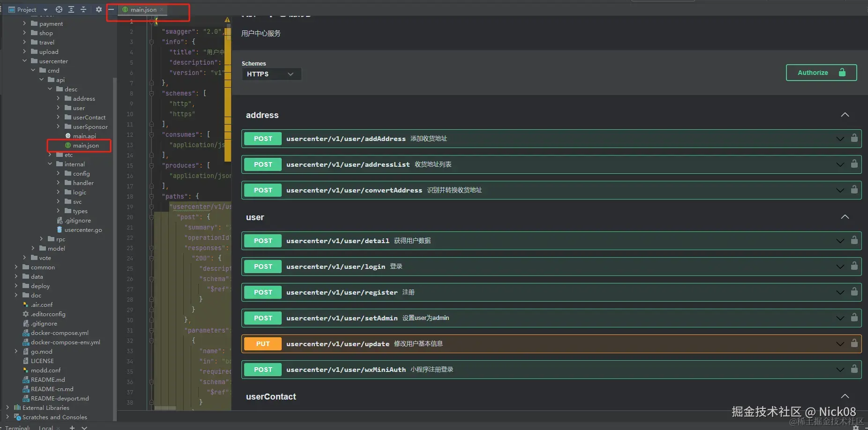Screen dimensions: 868x430
Task: Click the Collapse All icon in Project toolbar
Action: (x=83, y=9)
